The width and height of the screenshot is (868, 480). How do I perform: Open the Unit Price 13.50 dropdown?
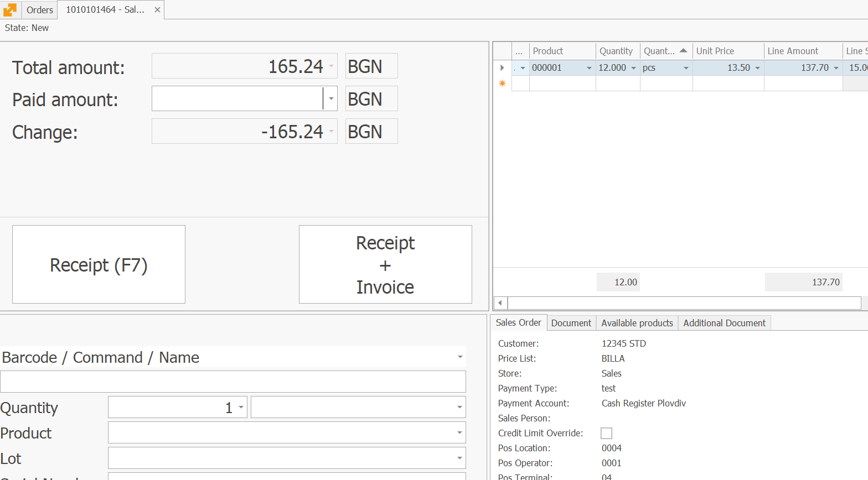tap(757, 68)
